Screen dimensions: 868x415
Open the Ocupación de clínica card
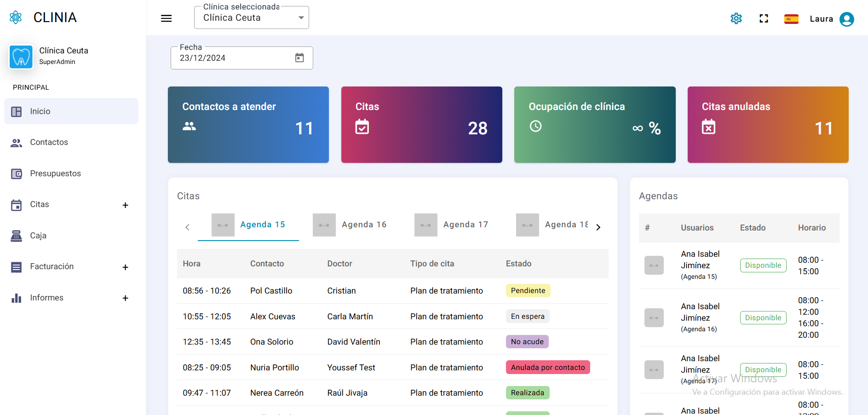coord(595,125)
